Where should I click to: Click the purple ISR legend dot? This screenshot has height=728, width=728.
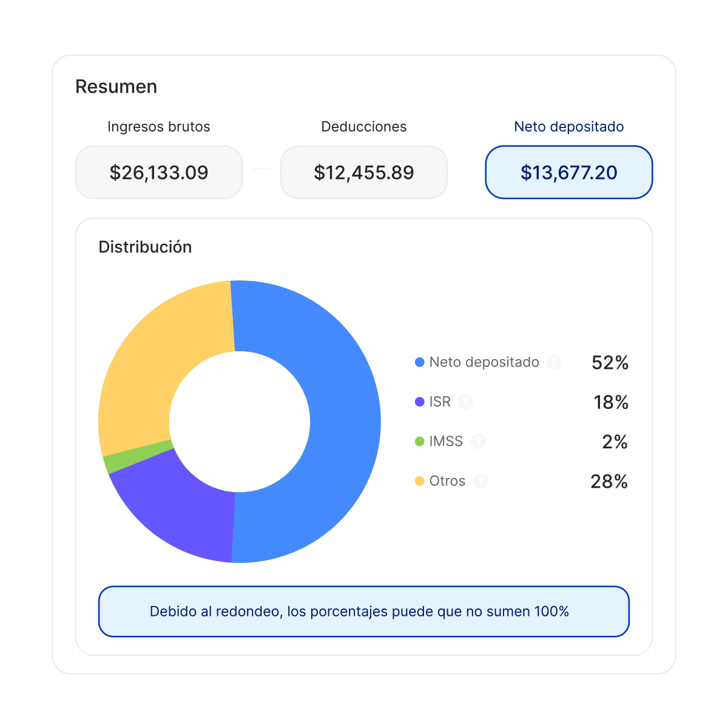coord(419,402)
